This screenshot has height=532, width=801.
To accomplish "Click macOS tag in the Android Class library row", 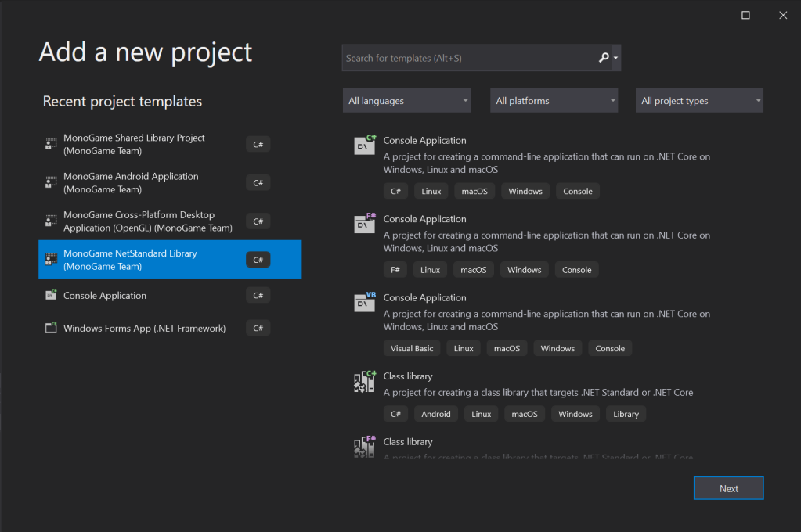I will pyautogui.click(x=525, y=414).
